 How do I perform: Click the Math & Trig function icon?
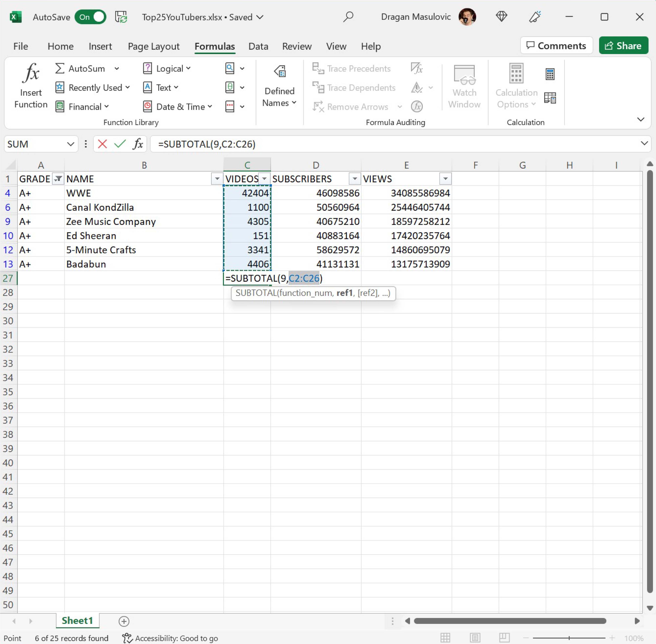[230, 88]
